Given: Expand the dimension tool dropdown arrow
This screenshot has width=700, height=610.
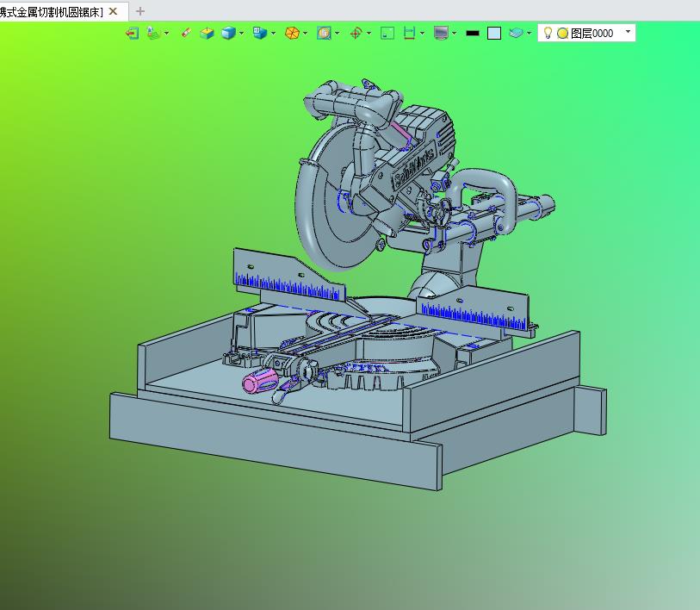Looking at the screenshot, I should pyautogui.click(x=422, y=33).
